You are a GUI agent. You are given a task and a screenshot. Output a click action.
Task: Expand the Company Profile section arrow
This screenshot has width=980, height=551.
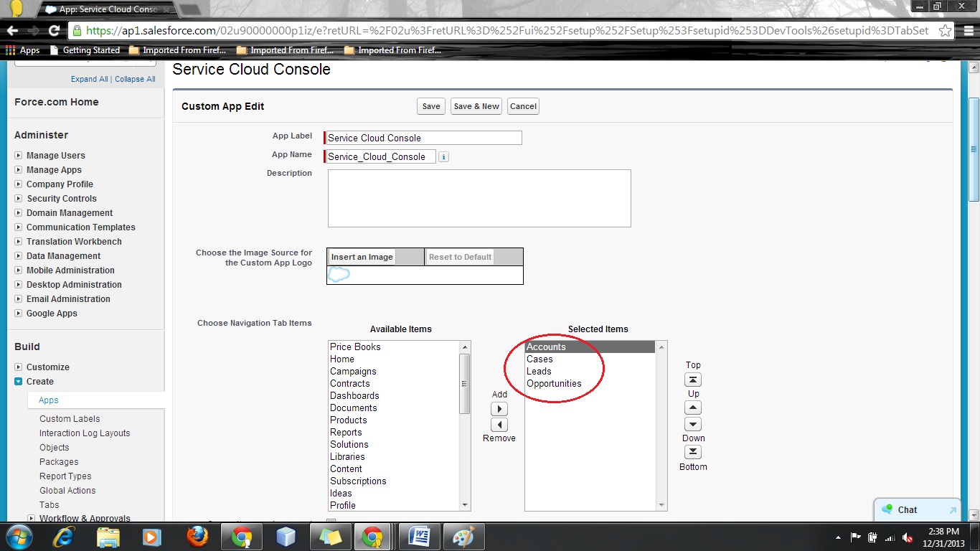point(19,184)
